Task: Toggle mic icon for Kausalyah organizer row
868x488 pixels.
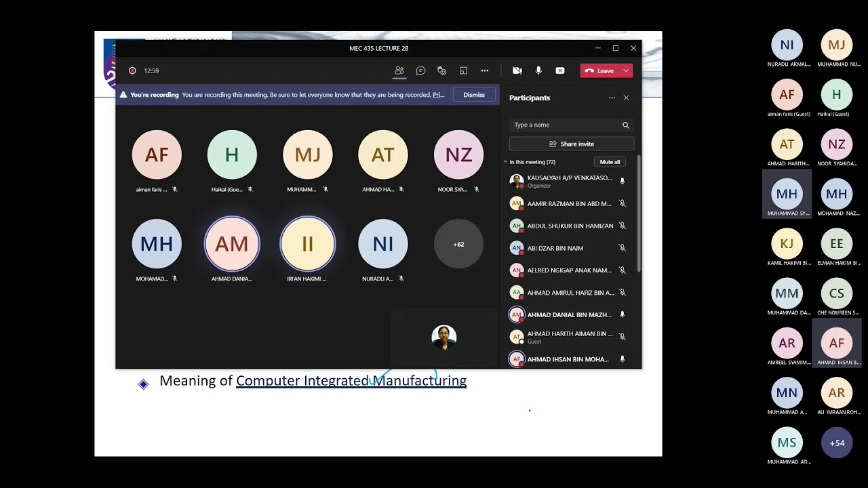Action: tap(622, 181)
